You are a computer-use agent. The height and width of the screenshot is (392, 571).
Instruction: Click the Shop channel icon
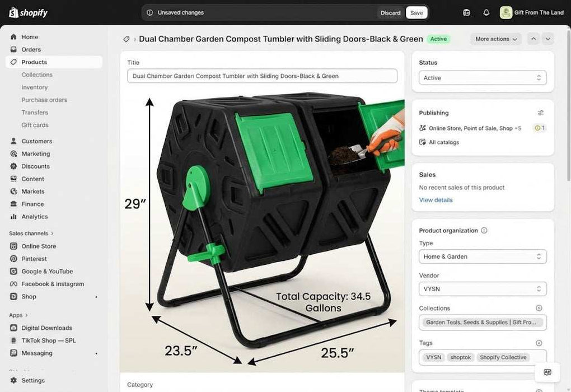(13, 297)
